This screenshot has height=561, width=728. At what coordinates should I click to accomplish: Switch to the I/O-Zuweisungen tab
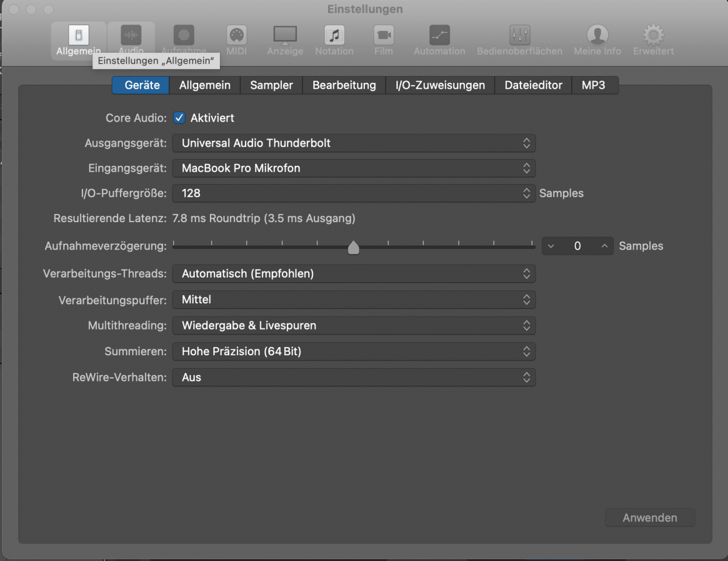tap(440, 85)
